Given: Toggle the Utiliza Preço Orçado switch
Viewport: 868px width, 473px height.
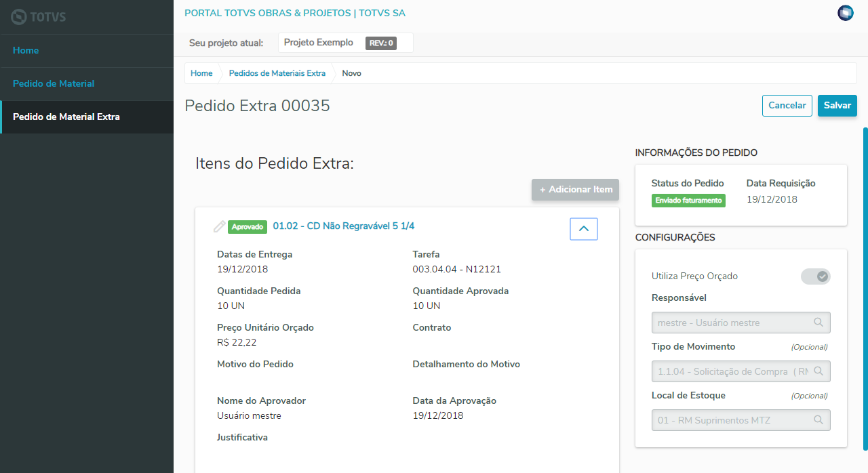Looking at the screenshot, I should click(816, 276).
